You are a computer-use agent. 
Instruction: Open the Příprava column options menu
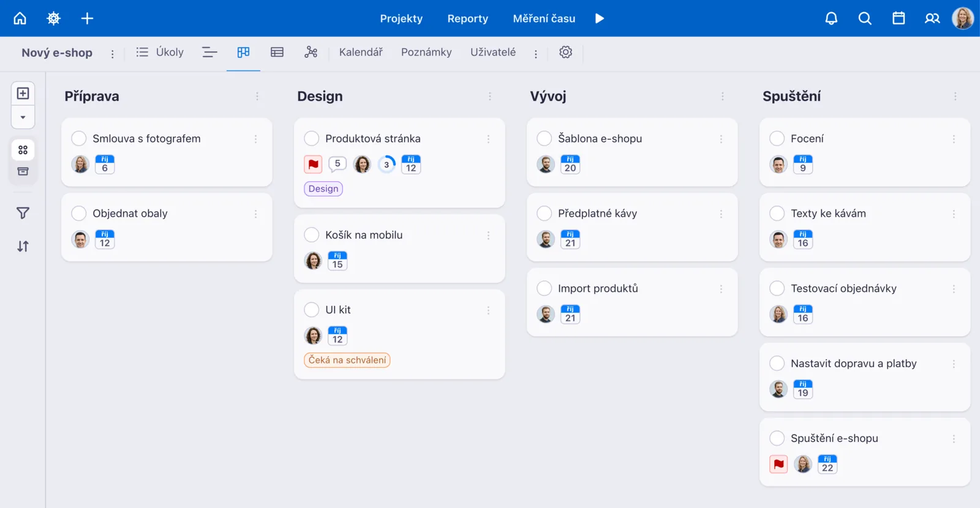point(257,96)
